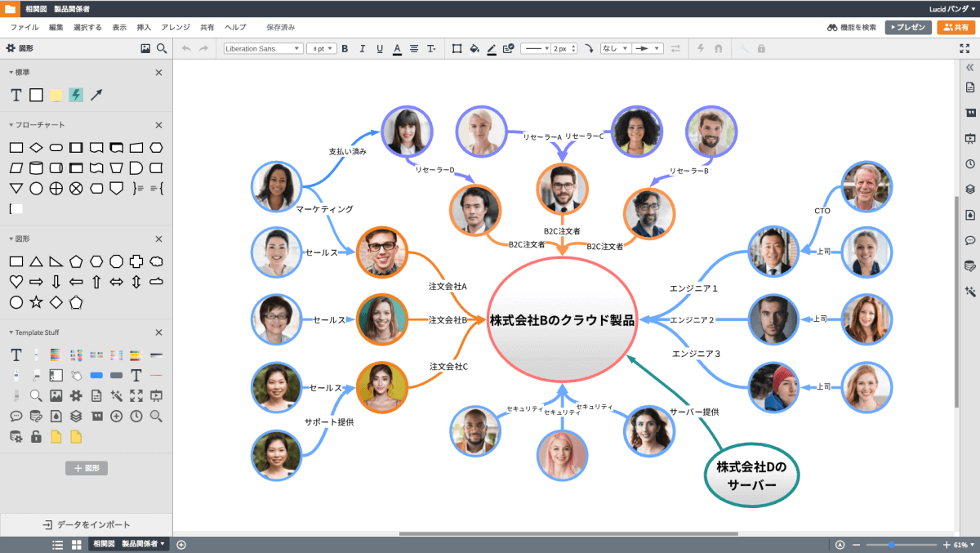This screenshot has height=553, width=980.
Task: Select the heart shape in 図形 section
Action: tap(16, 282)
